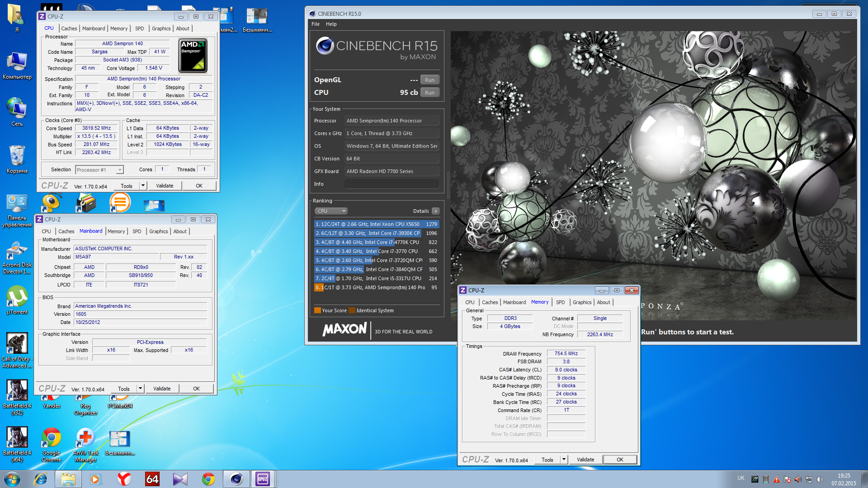Image resolution: width=868 pixels, height=488 pixels.
Task: Open Google Chrome desktop shortcut
Action: (x=51, y=445)
